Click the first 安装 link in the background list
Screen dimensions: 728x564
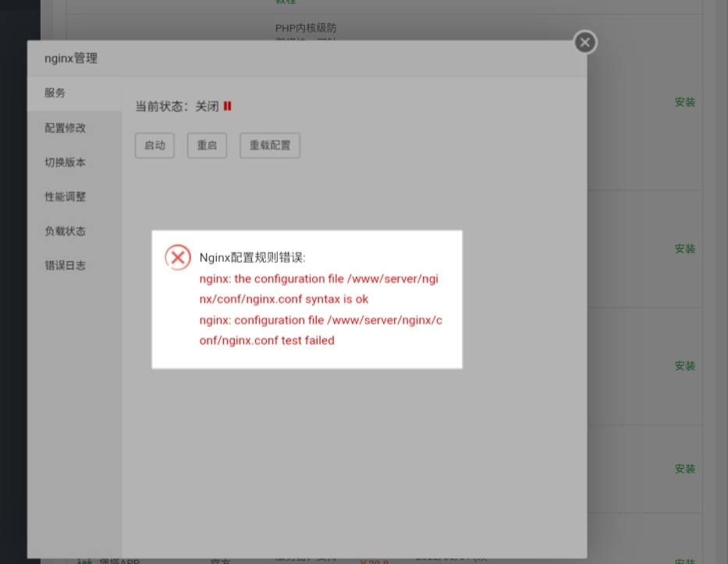pyautogui.click(x=685, y=102)
